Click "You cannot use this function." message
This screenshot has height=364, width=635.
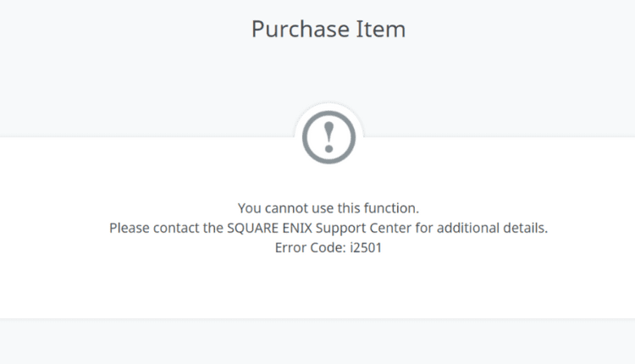(329, 207)
